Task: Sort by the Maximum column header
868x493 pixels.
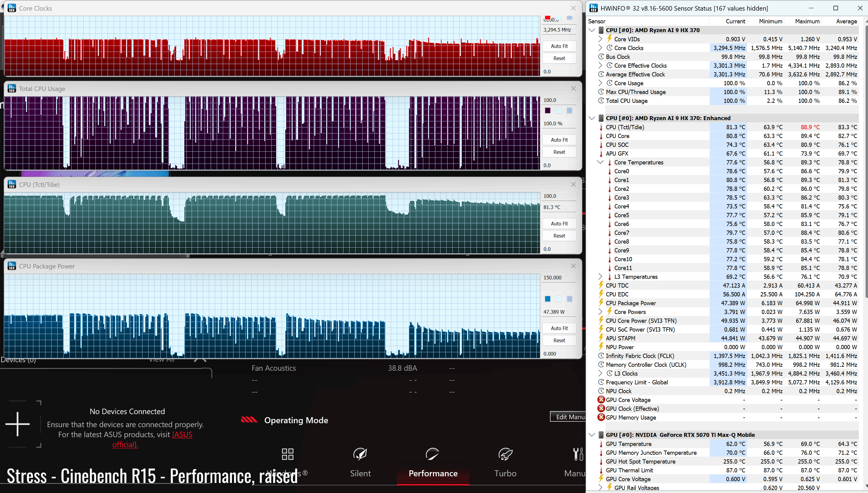Action: click(807, 21)
